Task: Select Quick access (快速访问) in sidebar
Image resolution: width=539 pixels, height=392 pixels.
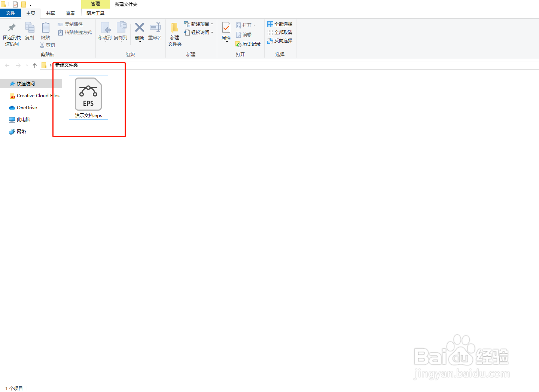Action: point(31,84)
